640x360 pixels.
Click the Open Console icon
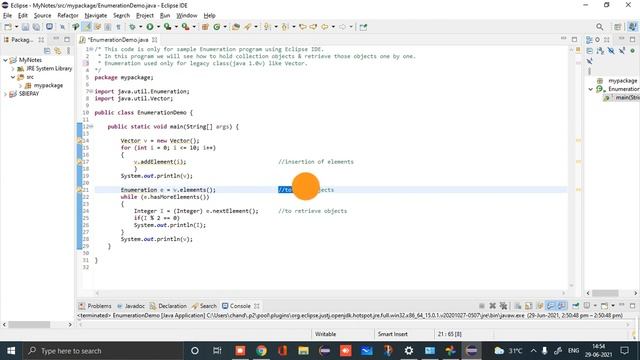click(x=604, y=306)
